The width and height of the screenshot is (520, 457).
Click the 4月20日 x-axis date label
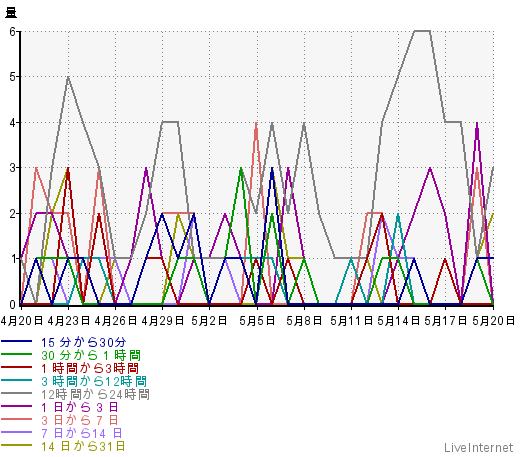click(22, 321)
